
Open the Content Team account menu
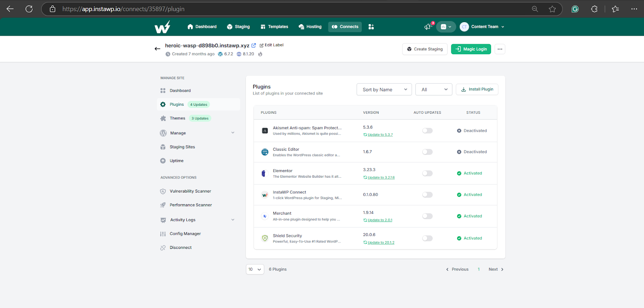pyautogui.click(x=482, y=27)
